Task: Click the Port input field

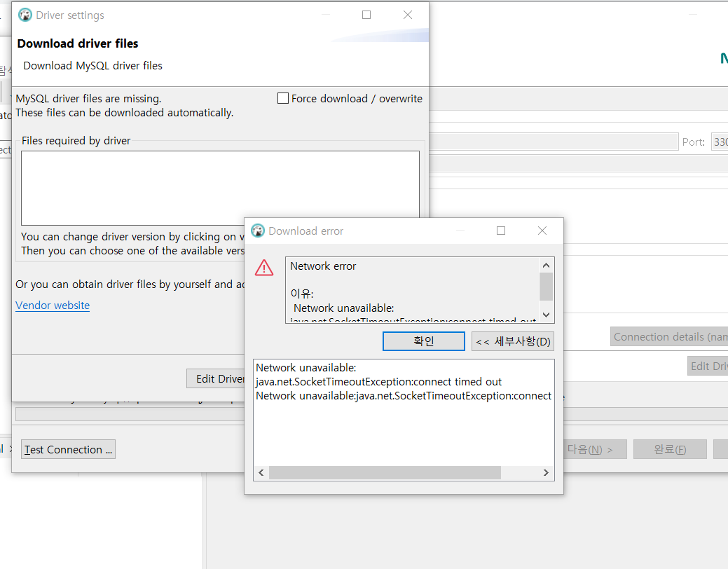Action: pos(720,142)
